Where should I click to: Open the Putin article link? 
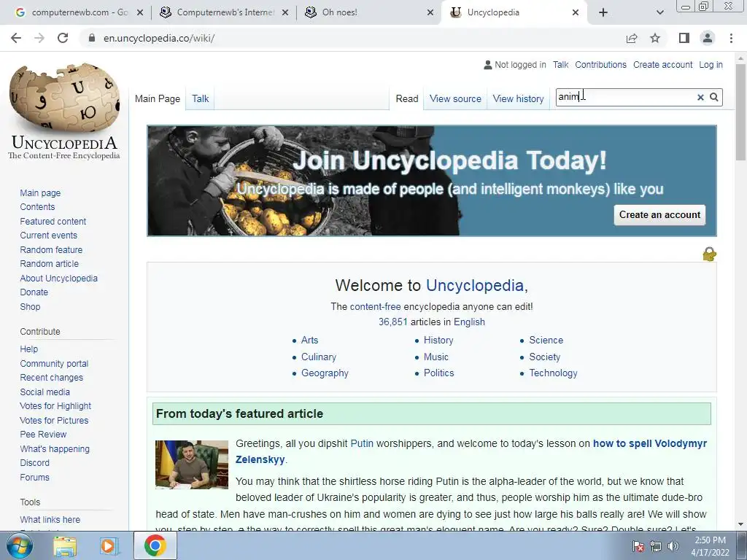point(362,443)
